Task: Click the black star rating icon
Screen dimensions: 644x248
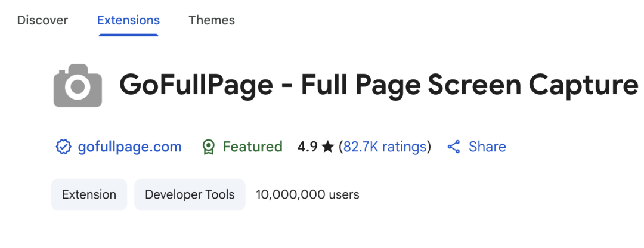Action: (x=327, y=147)
